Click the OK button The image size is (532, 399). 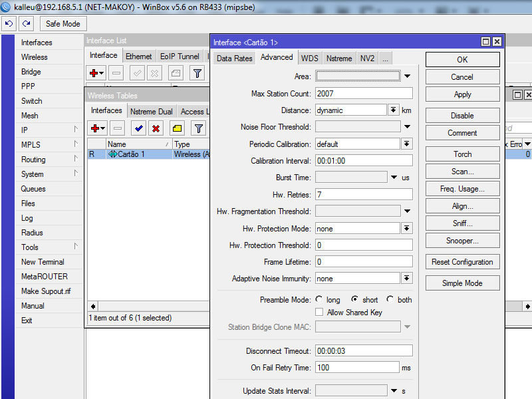tap(462, 60)
